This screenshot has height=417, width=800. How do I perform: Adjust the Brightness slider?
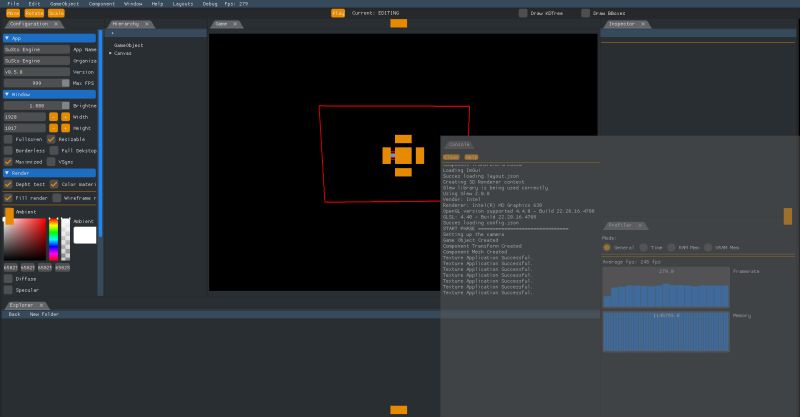(x=37, y=106)
